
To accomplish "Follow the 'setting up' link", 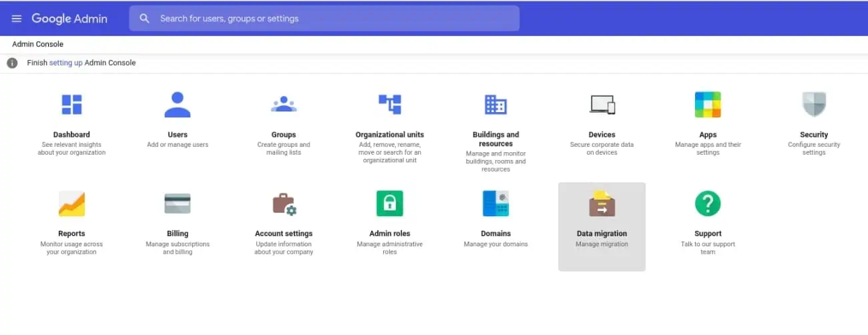I will 65,63.
